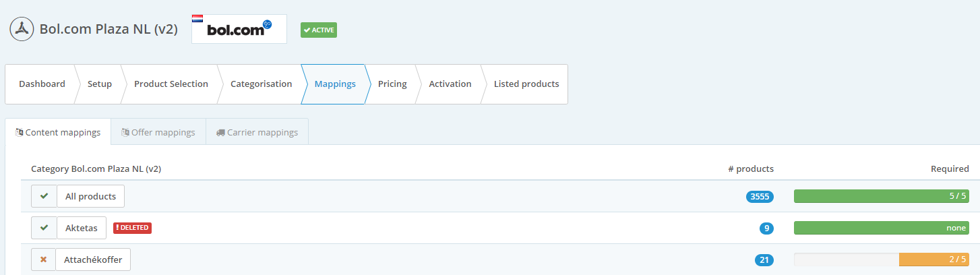
Task: Go to the Dashboard step
Action: [x=42, y=84]
